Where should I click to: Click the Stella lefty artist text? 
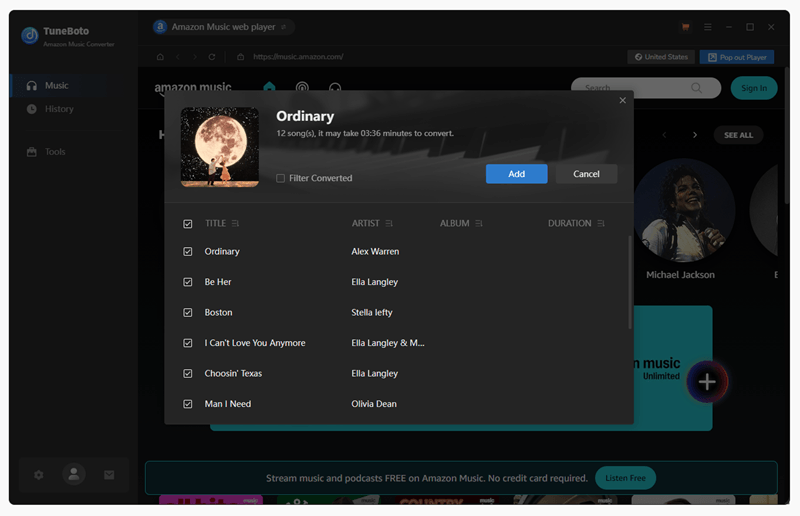(x=371, y=312)
